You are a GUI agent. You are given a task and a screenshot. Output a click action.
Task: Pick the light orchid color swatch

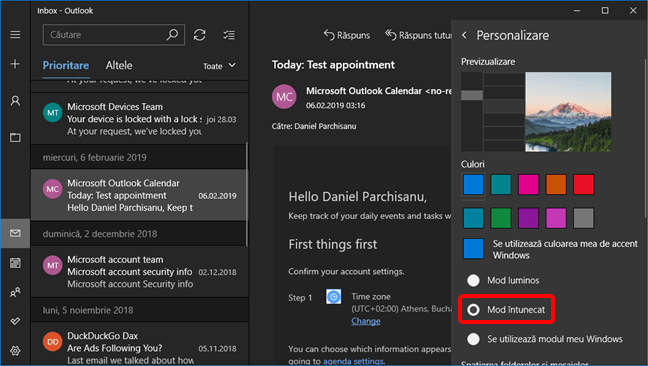pos(556,218)
